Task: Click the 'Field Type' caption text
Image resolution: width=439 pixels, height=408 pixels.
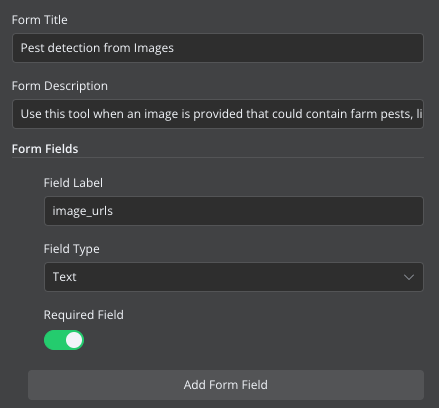Action: 72,249
